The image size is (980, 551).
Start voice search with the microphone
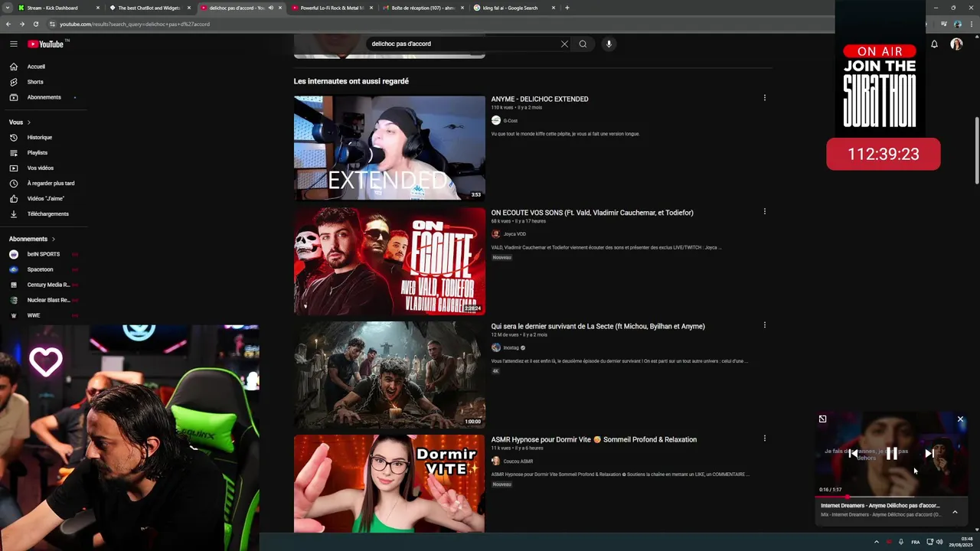[609, 44]
